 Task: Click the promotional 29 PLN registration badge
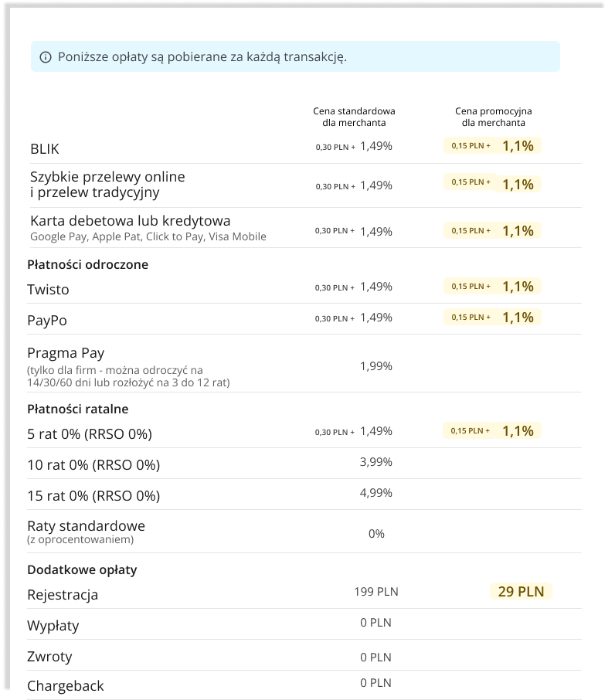click(521, 592)
